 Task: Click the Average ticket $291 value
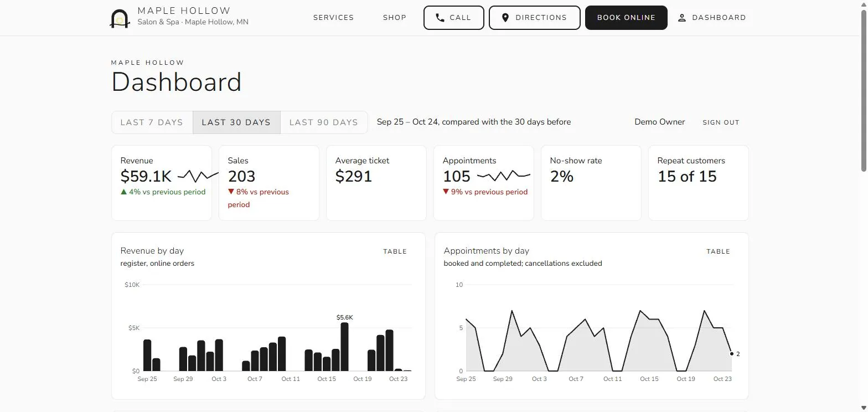tap(354, 176)
